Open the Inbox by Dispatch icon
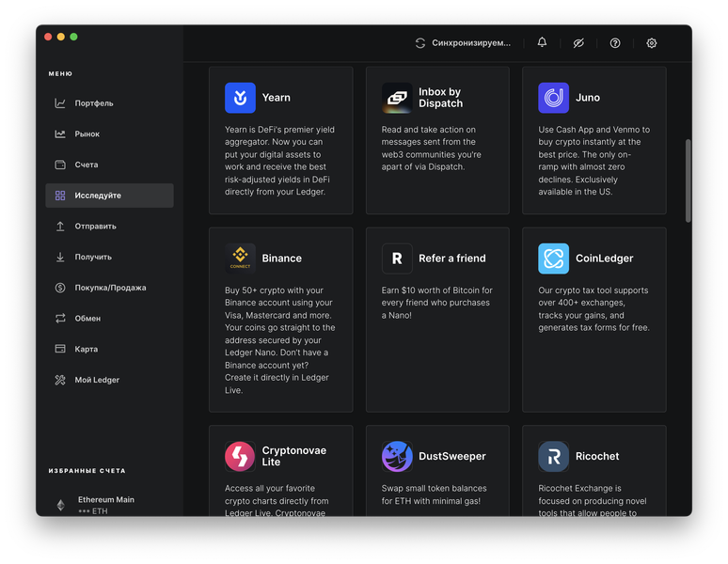 [397, 98]
